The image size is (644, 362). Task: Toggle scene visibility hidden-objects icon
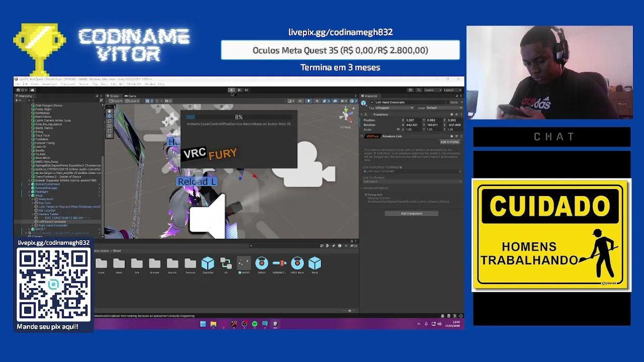[336, 101]
